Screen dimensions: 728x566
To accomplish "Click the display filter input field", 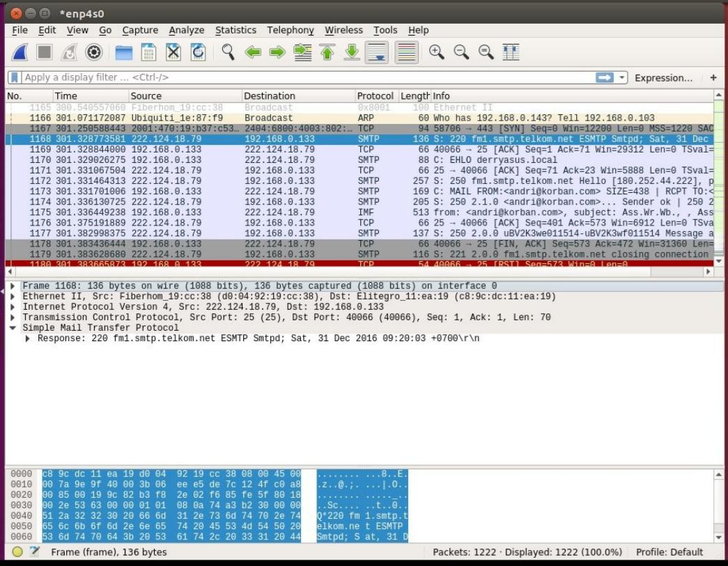I will click(309, 77).
